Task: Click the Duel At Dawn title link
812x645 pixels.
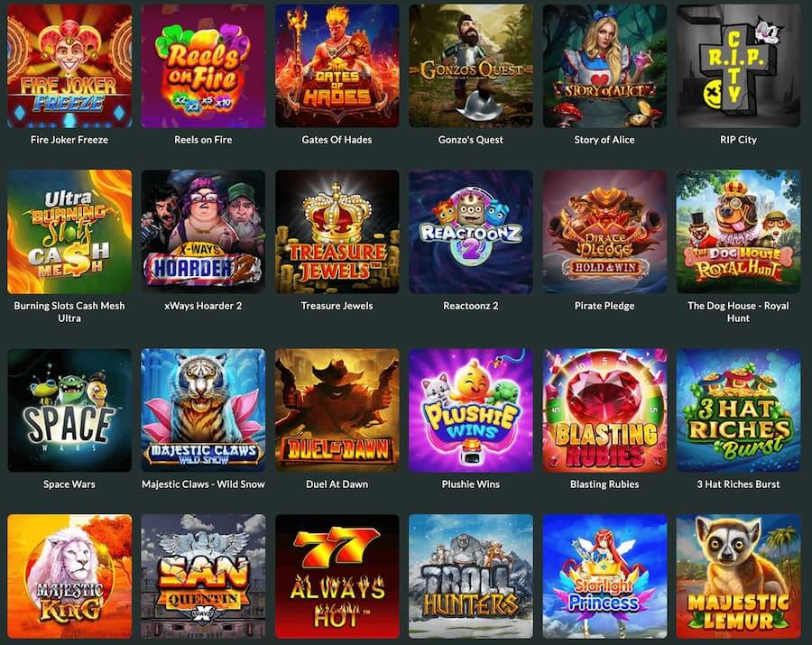Action: (x=337, y=484)
